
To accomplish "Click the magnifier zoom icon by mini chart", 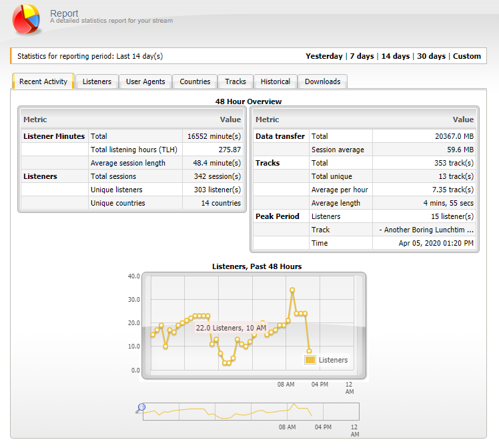I will [140, 408].
